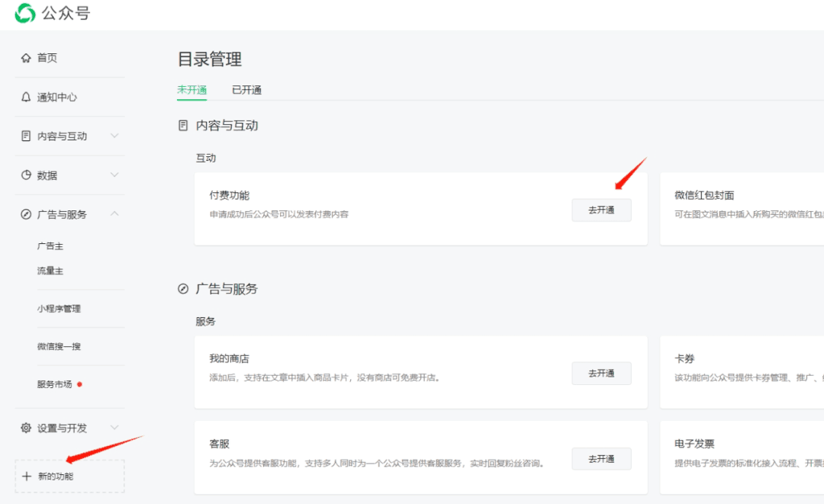Open 小程序管理 in the sidebar

click(59, 309)
